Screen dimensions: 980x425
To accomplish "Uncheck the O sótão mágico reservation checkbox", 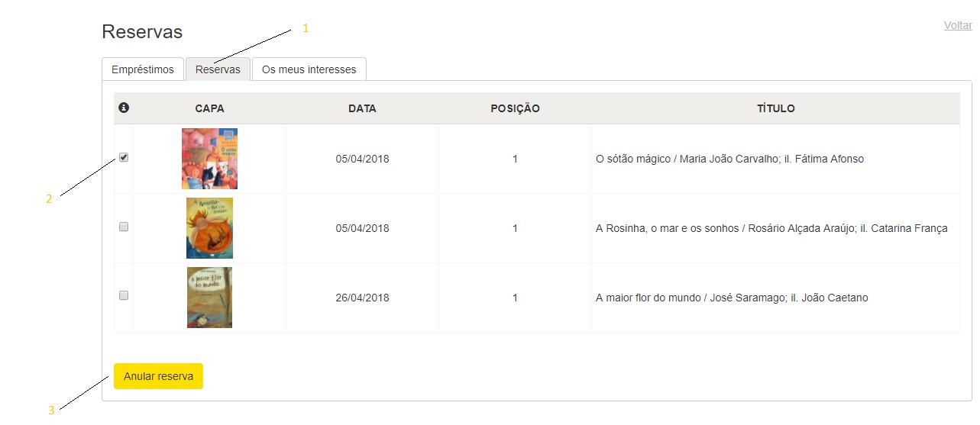I will point(124,158).
